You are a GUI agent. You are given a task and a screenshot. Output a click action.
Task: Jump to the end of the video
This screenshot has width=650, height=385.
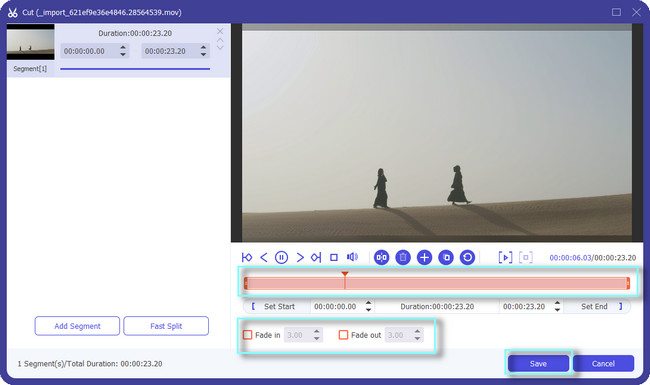pyautogui.click(x=316, y=257)
